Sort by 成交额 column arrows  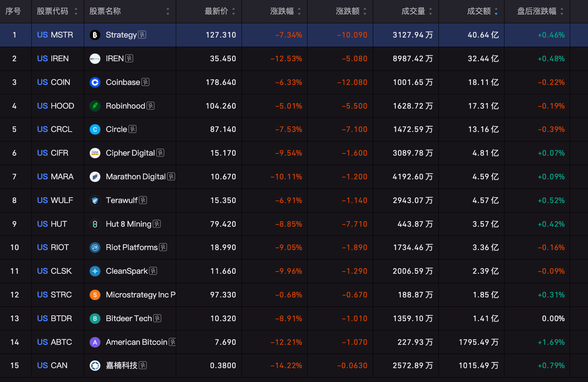tap(496, 11)
